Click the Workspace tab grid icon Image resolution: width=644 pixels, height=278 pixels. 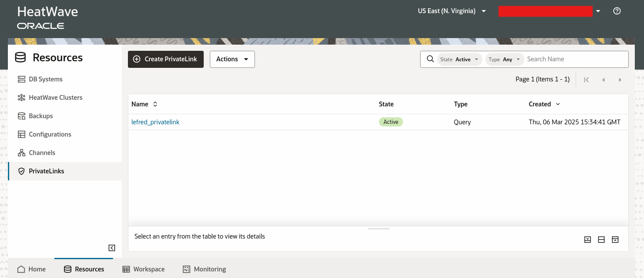(126, 269)
